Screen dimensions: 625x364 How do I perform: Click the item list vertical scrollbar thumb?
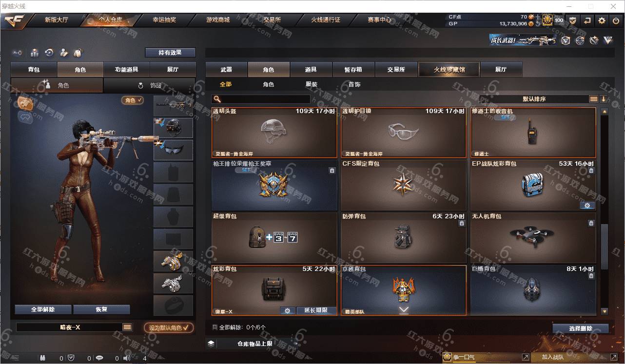coord(605,246)
